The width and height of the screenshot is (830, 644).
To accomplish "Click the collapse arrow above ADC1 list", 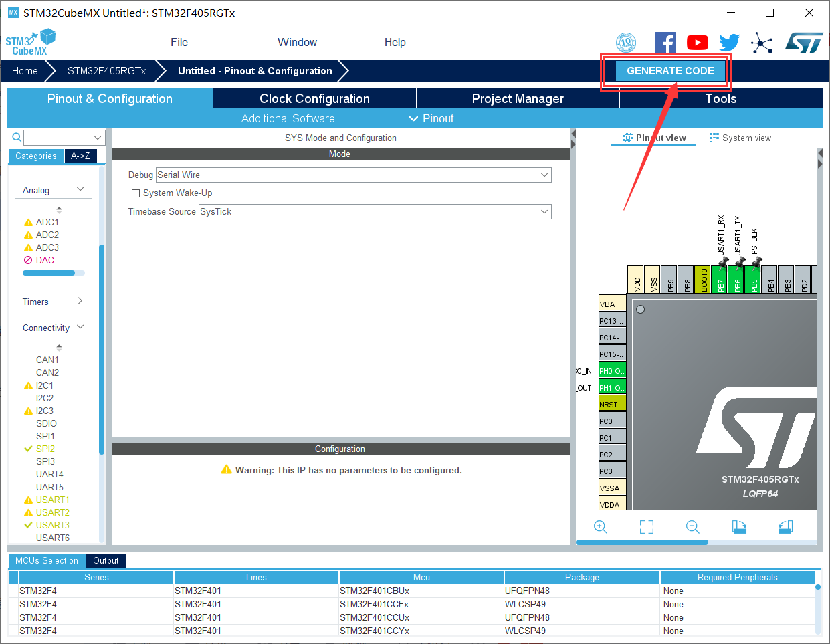I will click(x=59, y=209).
